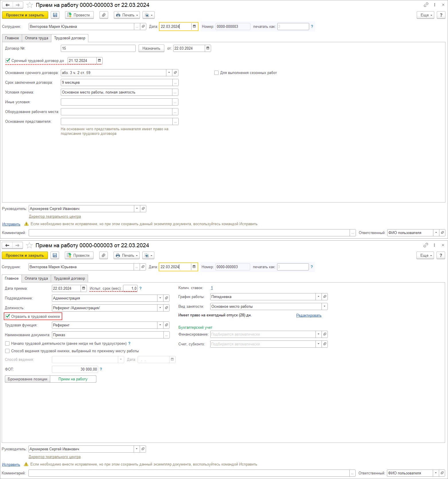Open create-based-on icon dropdown in top window
The image size is (448, 479).
tap(148, 15)
